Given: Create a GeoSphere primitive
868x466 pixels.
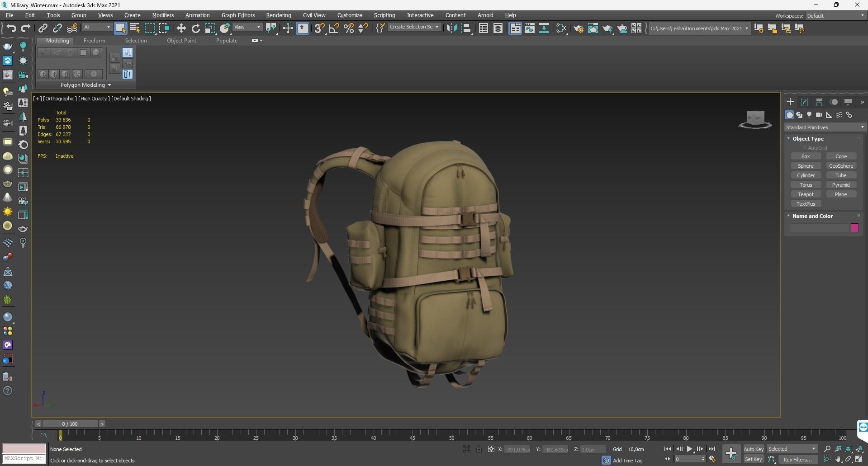Looking at the screenshot, I should (841, 166).
